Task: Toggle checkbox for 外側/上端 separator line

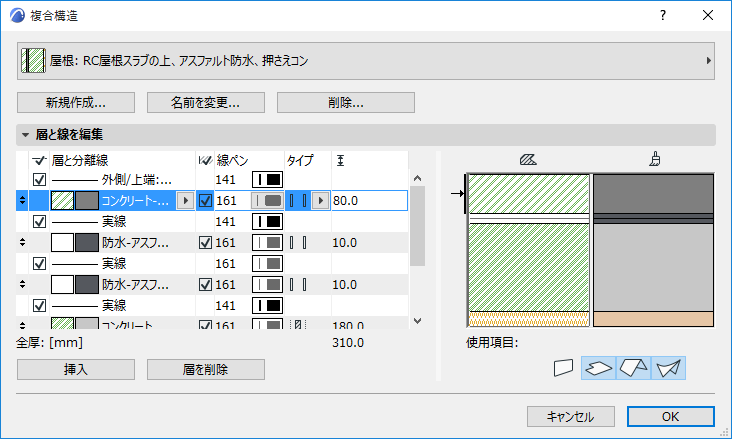Action: [39, 180]
